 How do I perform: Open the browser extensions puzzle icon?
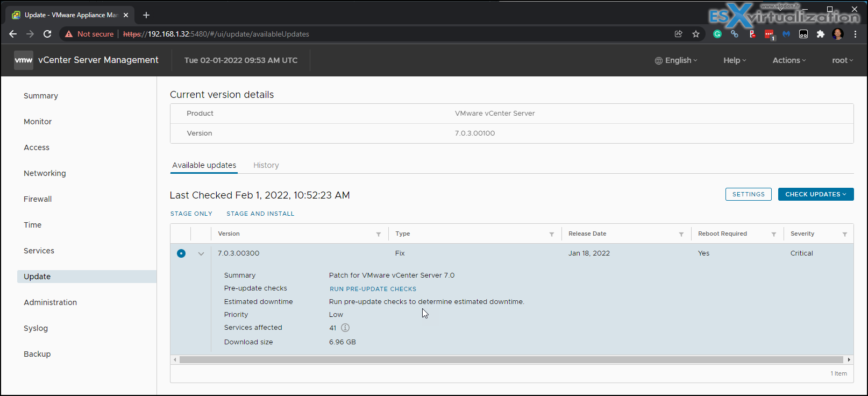coord(820,34)
